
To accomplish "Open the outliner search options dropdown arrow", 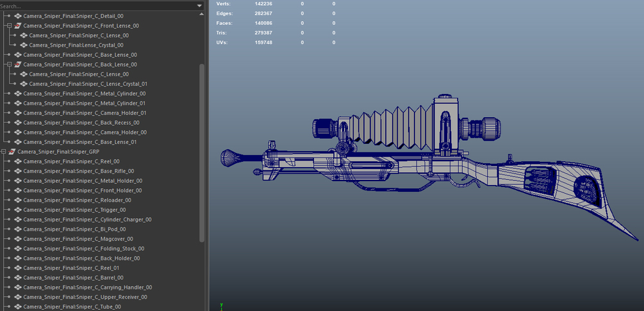I will 199,6.
